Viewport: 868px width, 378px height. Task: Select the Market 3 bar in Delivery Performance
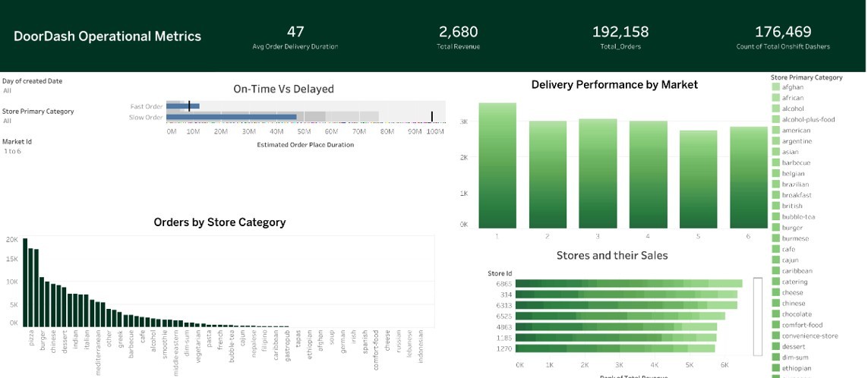pos(598,173)
